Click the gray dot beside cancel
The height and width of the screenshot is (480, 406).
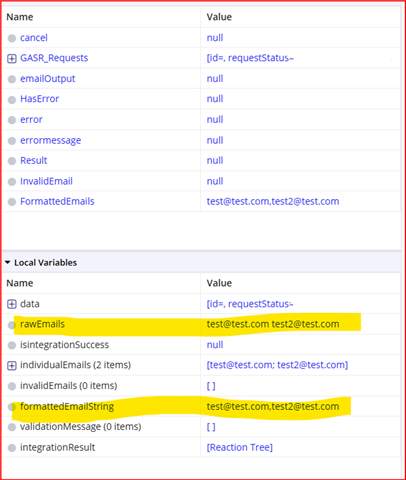(x=12, y=38)
